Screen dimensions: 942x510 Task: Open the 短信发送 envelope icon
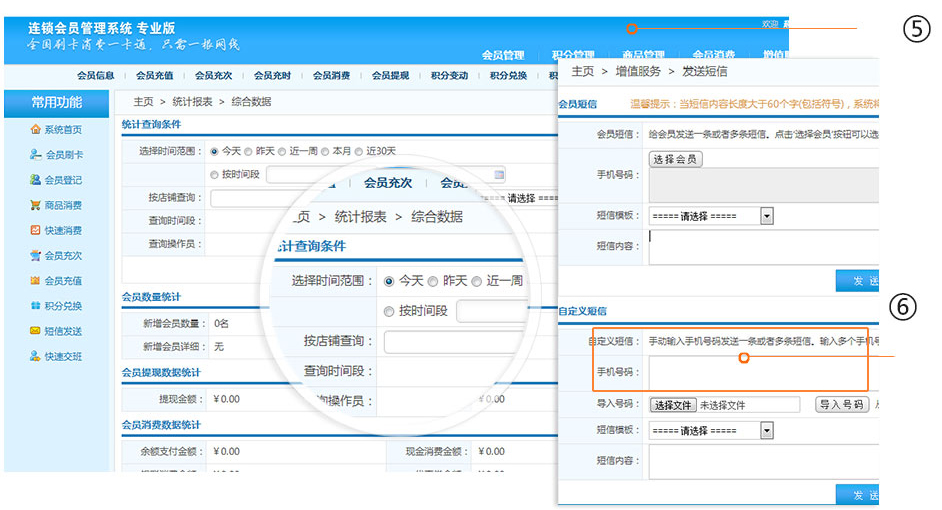pyautogui.click(x=35, y=331)
